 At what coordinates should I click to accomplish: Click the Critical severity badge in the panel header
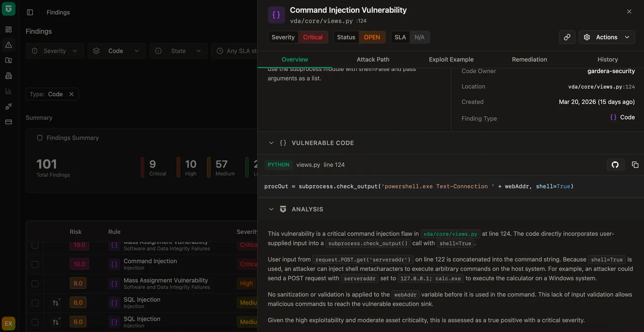(x=313, y=37)
